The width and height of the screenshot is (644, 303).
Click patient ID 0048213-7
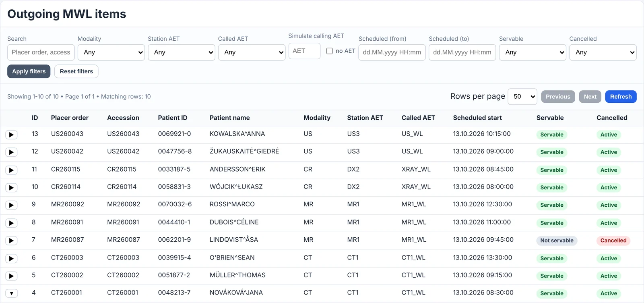[174, 293]
